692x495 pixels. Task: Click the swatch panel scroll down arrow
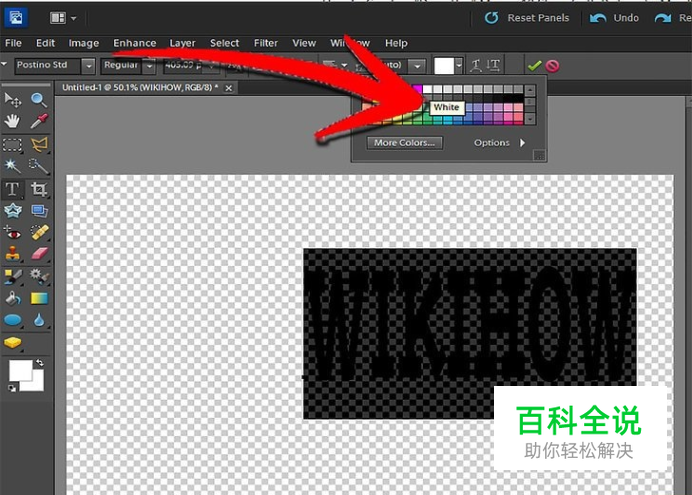[530, 119]
